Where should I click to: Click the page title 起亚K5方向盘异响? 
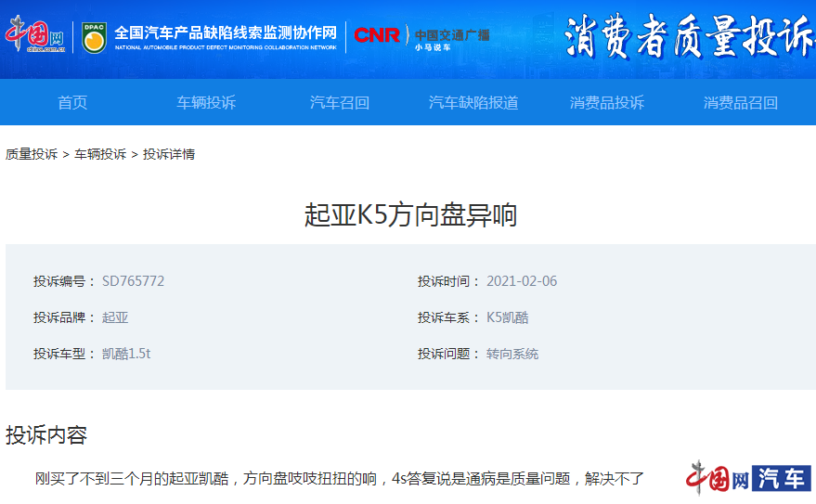click(x=410, y=215)
